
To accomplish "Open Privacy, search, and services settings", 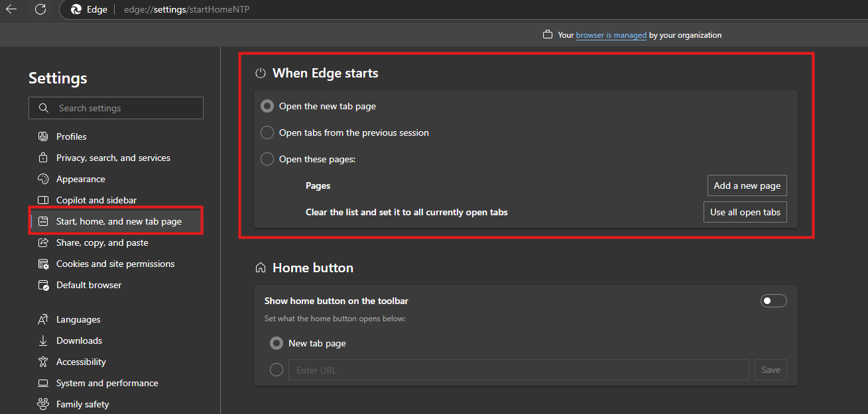I will (113, 158).
